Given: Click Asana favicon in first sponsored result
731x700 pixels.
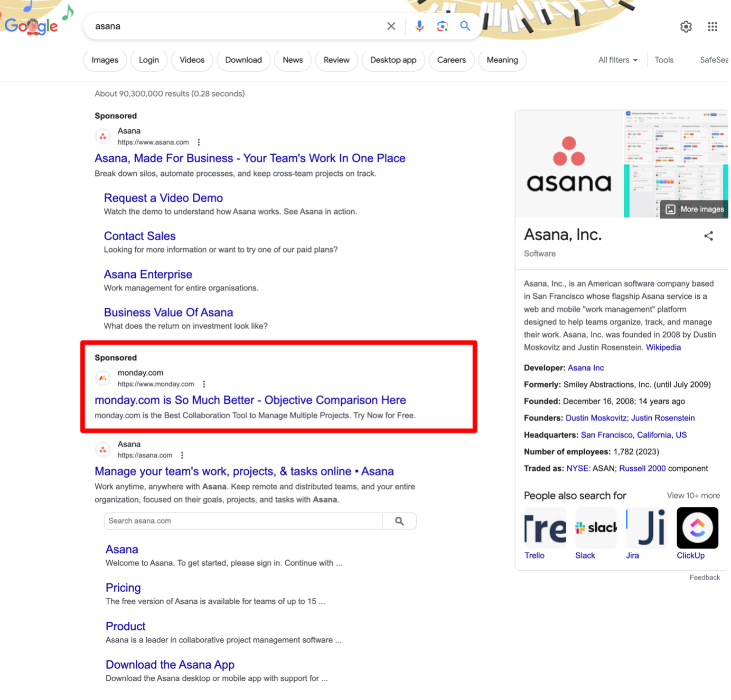Looking at the screenshot, I should pos(103,136).
